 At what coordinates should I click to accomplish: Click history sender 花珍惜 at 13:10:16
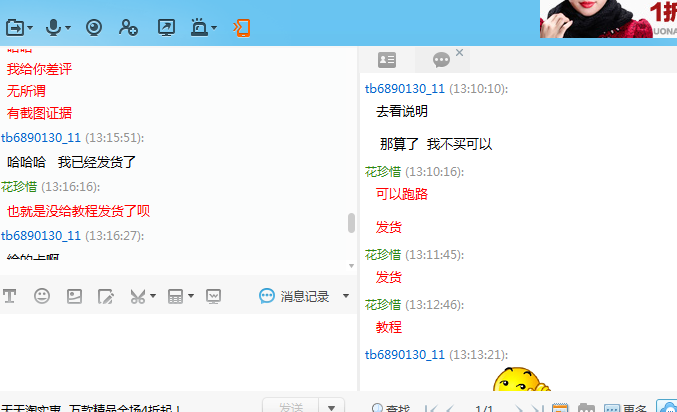[x=383, y=172]
